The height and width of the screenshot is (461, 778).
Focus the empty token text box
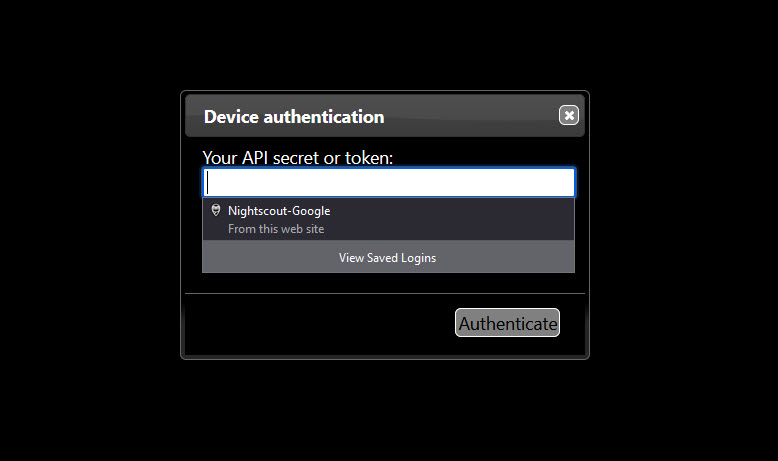click(389, 182)
